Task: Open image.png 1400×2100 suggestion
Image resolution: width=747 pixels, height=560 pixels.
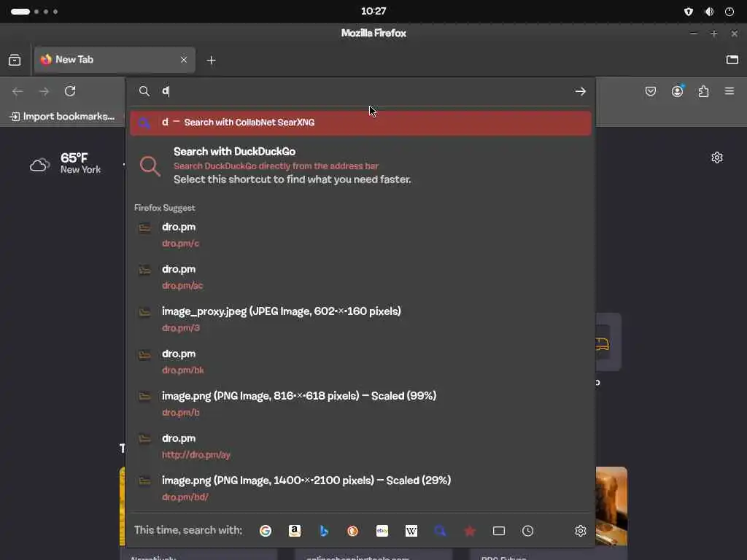Action: click(360, 488)
